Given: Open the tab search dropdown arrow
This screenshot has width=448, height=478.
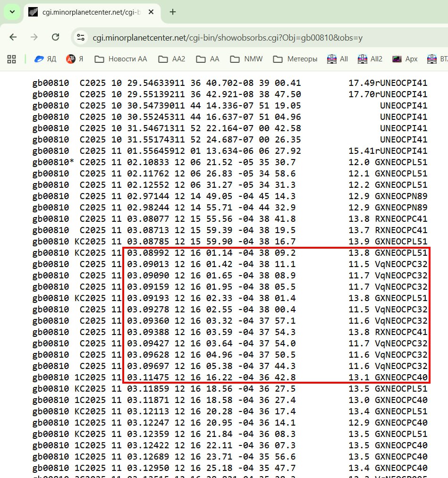Looking at the screenshot, I should [12, 12].
